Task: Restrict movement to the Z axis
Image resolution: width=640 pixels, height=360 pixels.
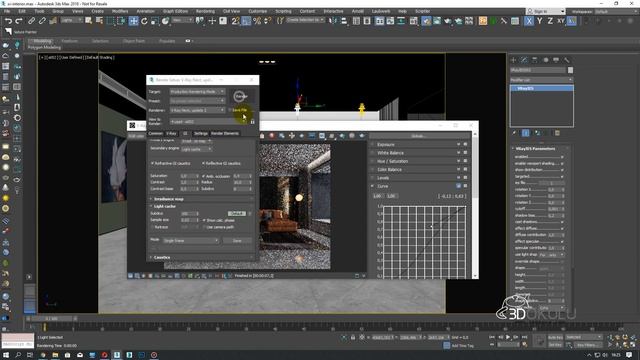Action: coord(550,21)
